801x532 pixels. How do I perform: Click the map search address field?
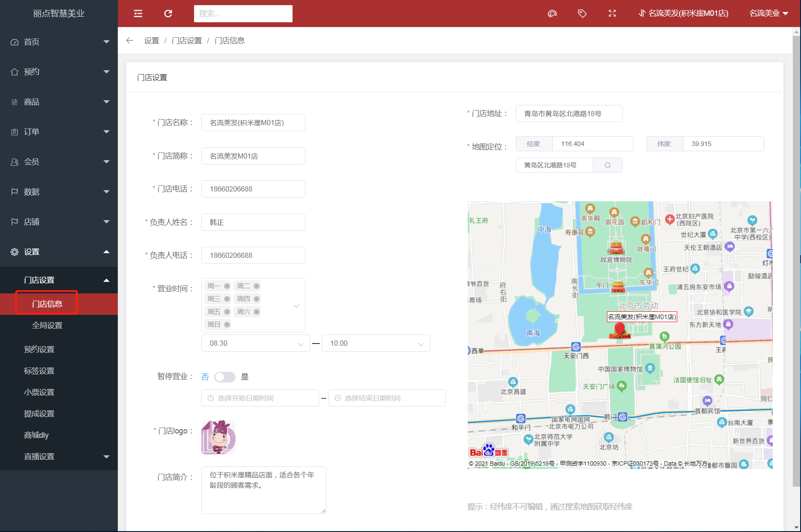coord(554,165)
